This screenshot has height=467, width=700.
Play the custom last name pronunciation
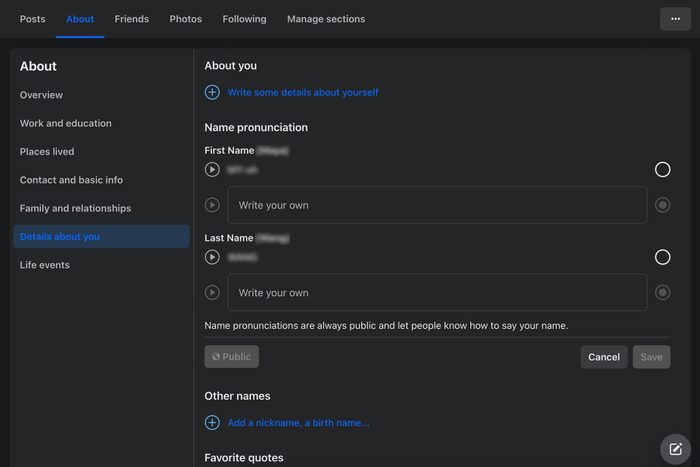pyautogui.click(x=212, y=293)
